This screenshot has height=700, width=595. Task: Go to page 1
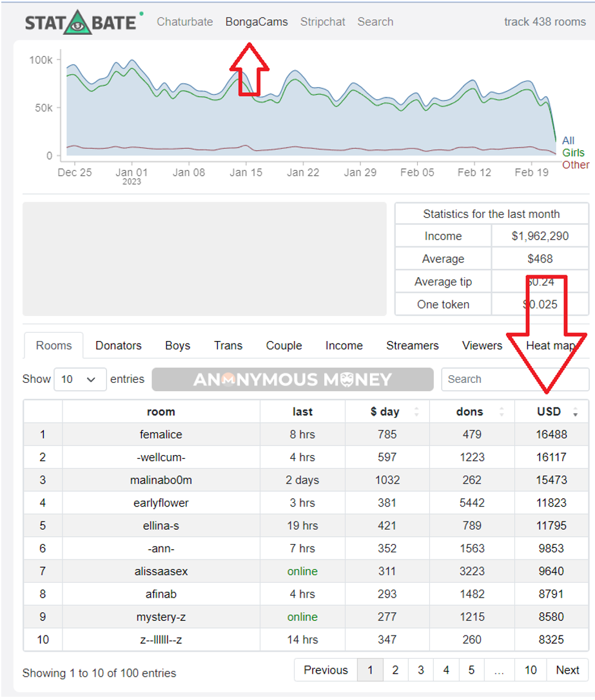coord(370,670)
